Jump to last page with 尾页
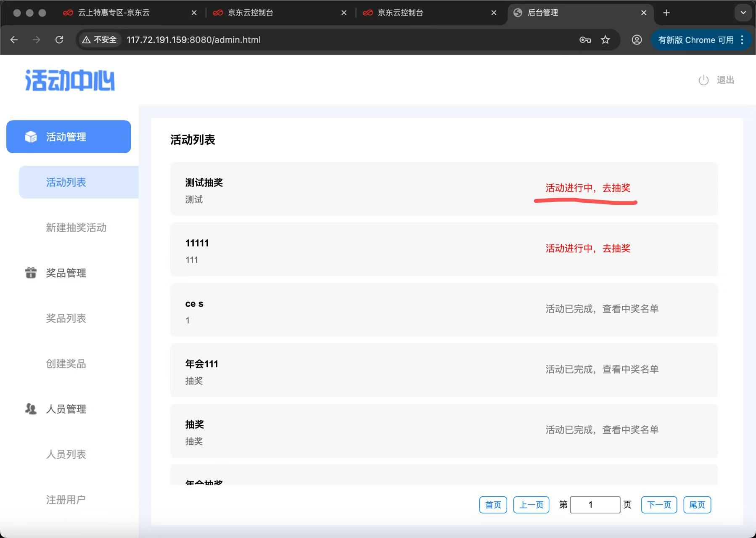 pos(697,505)
